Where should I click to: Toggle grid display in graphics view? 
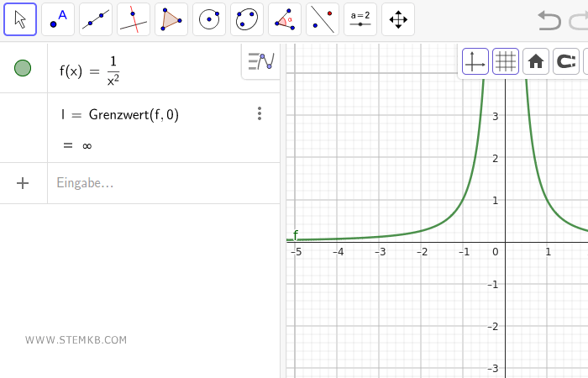[505, 61]
